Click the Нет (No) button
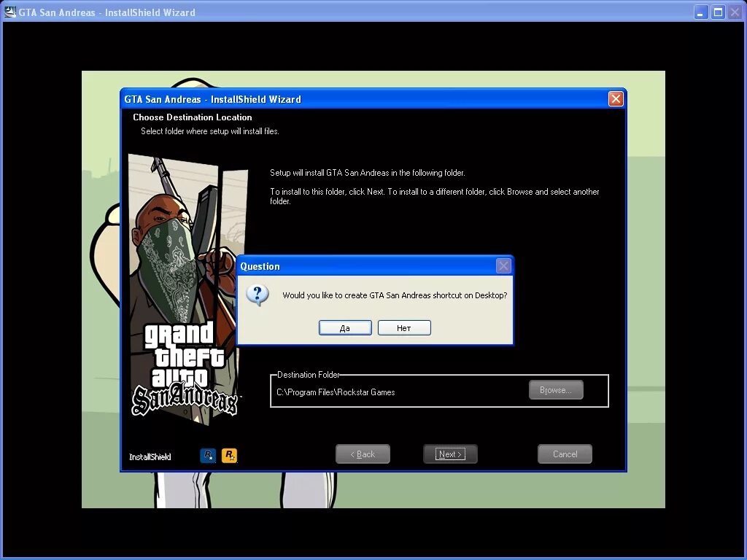Screen dimensions: 747x560 coord(404,327)
